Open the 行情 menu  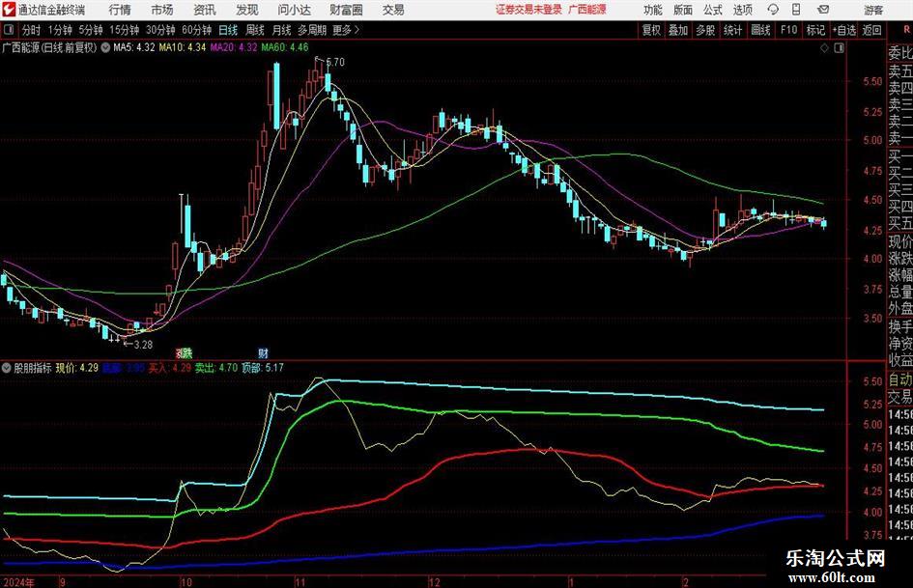120,10
